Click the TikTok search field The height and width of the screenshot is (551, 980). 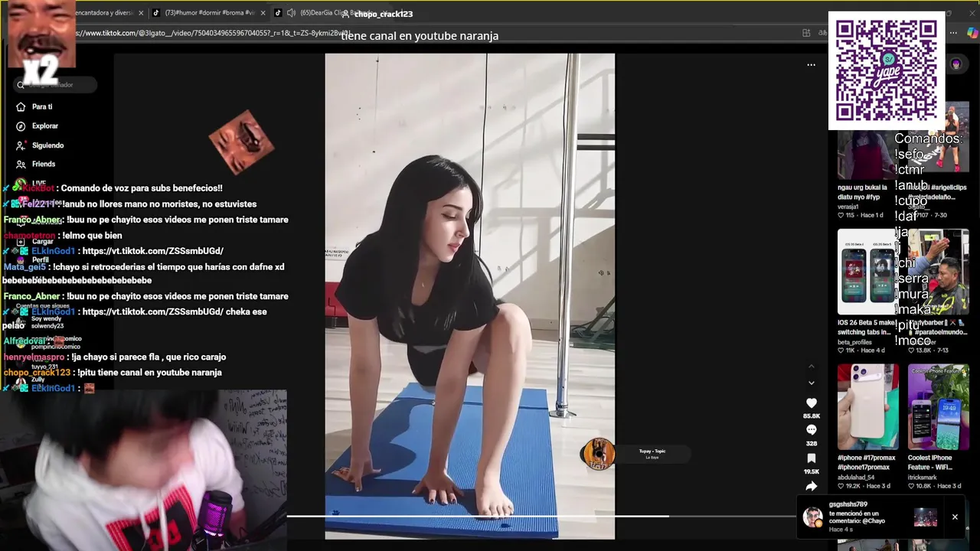click(56, 84)
